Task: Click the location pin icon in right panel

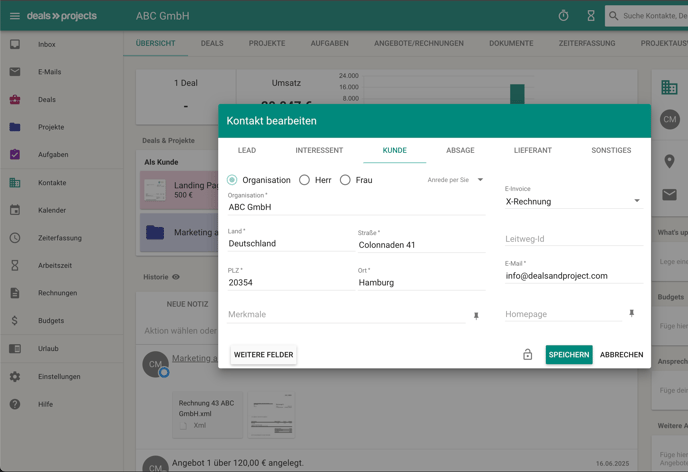Action: coord(669,161)
